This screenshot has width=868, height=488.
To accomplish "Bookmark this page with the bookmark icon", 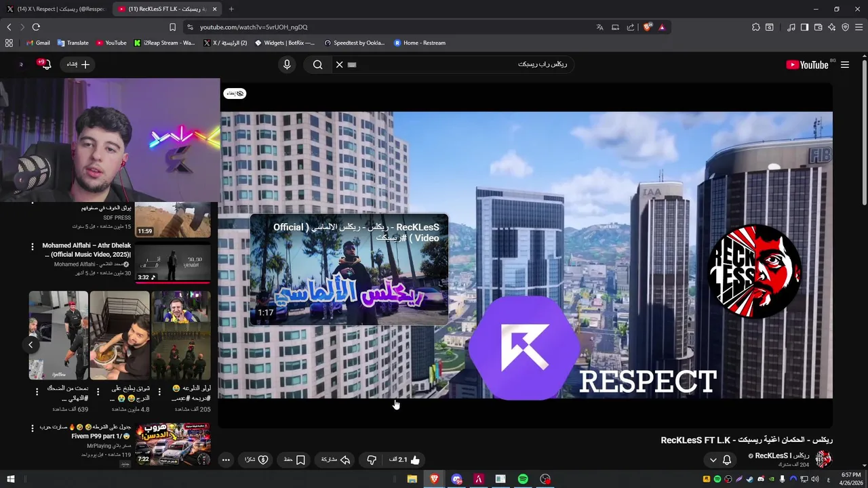I will (x=172, y=27).
